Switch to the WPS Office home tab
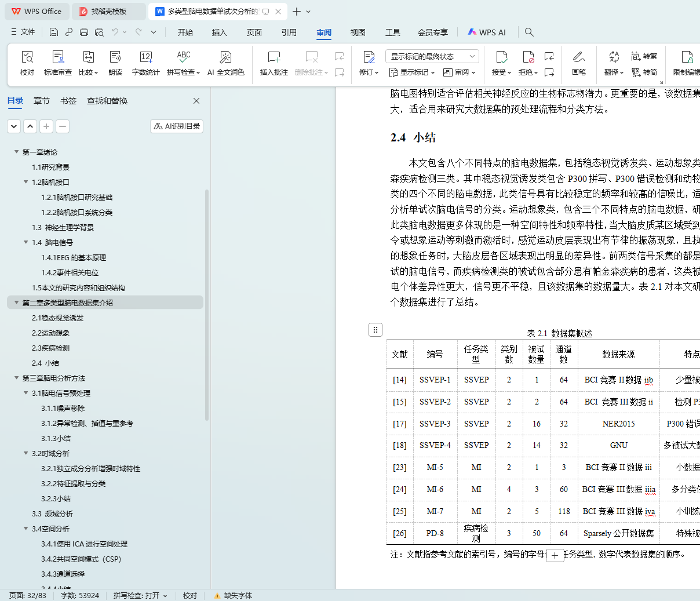The image size is (700, 601). 37,12
